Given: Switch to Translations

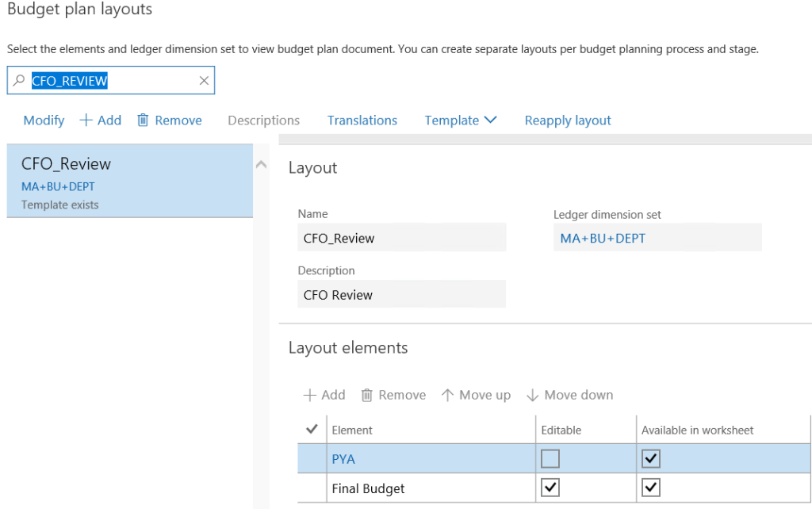Looking at the screenshot, I should (362, 120).
